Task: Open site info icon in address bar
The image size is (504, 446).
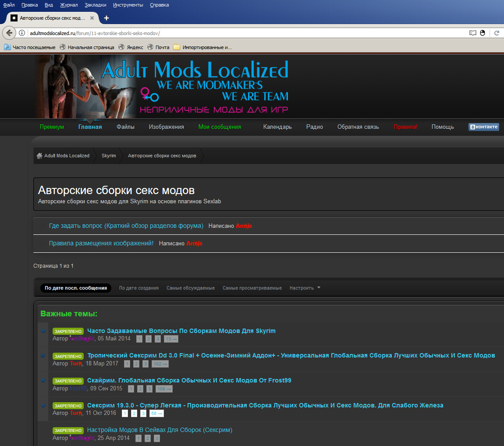Action: (x=22, y=33)
